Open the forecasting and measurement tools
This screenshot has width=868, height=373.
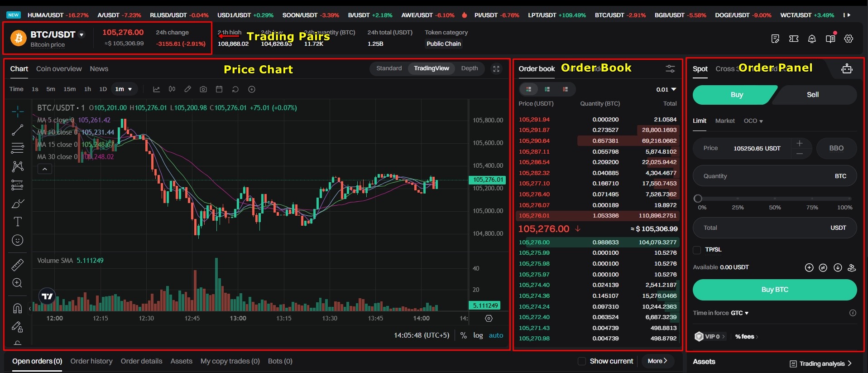tap(18, 185)
